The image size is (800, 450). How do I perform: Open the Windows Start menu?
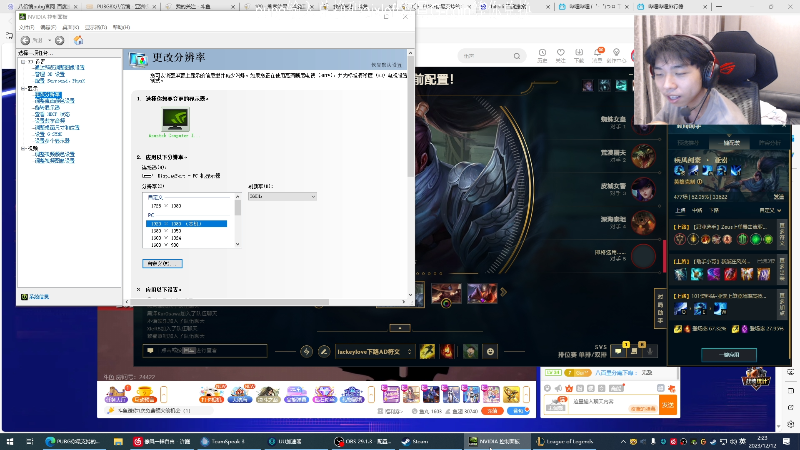10,441
